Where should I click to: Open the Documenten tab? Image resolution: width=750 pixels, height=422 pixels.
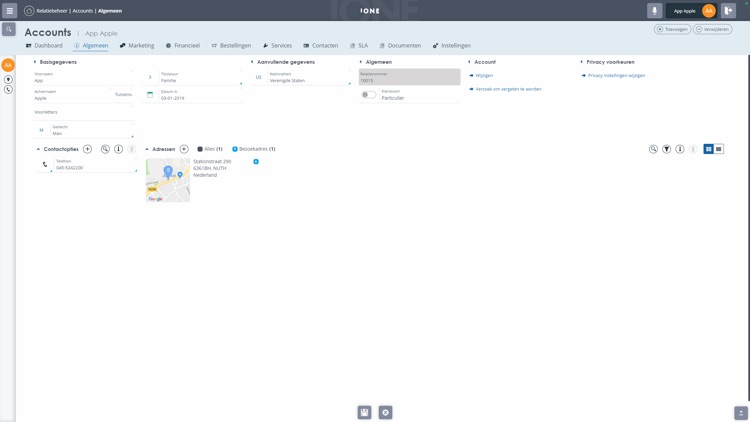coord(400,45)
